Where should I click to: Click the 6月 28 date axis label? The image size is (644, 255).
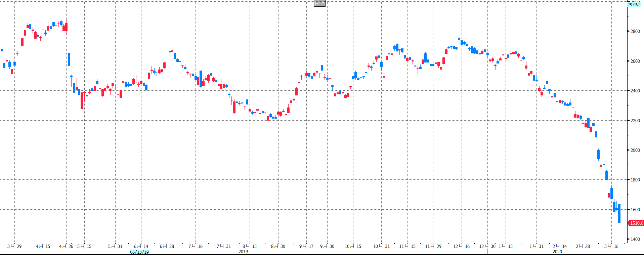[167, 246]
